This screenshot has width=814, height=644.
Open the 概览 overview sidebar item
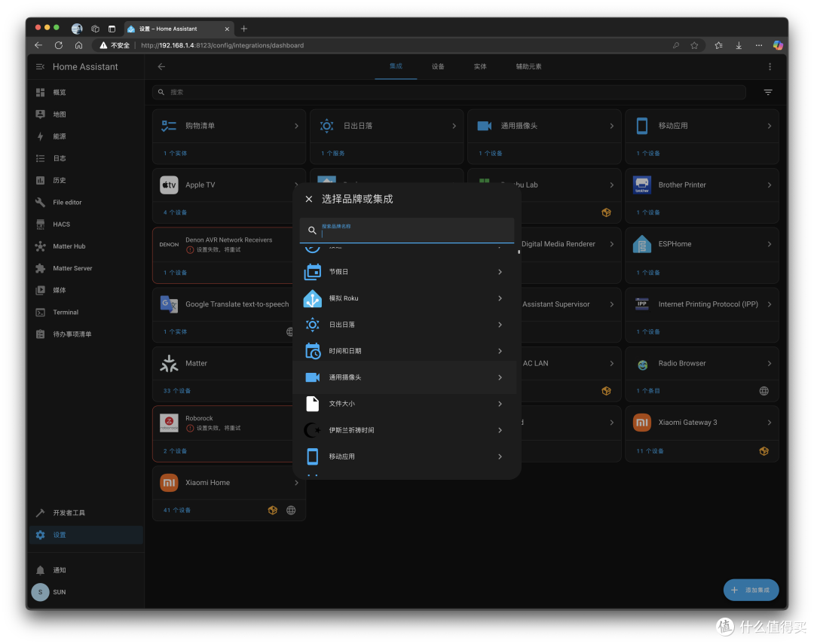[x=86, y=93]
